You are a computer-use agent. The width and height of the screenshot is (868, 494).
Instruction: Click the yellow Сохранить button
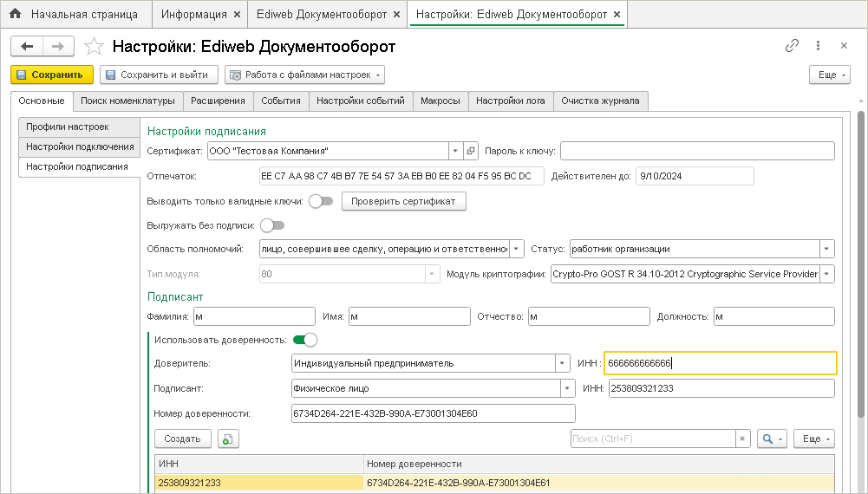tap(51, 75)
